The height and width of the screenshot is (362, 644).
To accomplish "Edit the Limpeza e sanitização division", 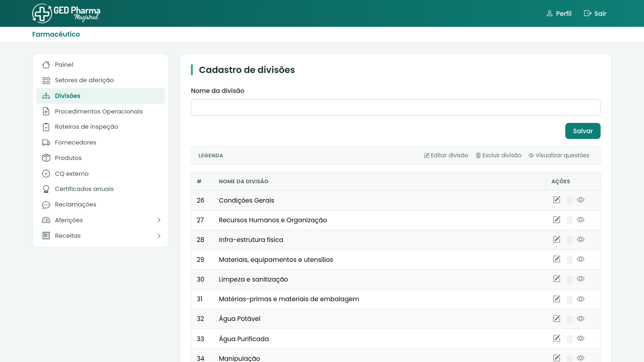I will (x=557, y=279).
